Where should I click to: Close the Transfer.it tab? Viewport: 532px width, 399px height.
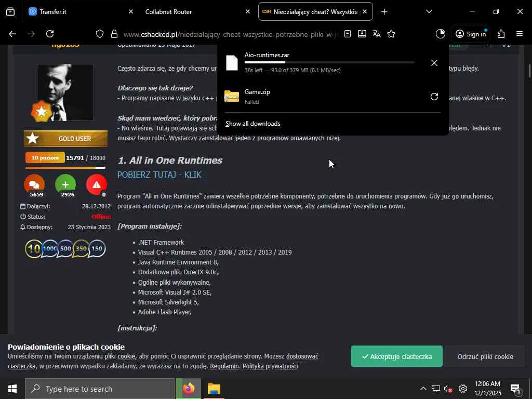pos(131,11)
